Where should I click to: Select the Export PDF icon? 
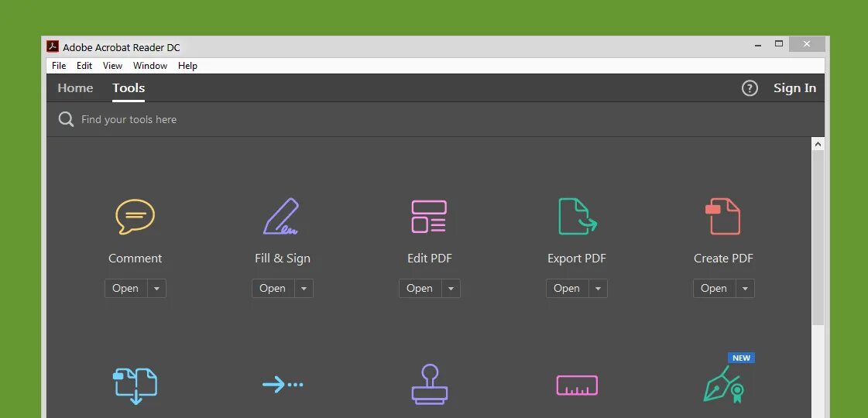pos(578,217)
